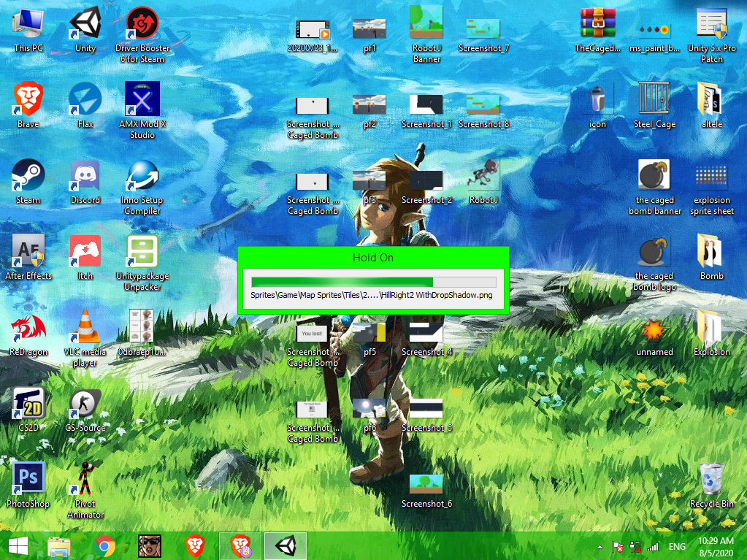The image size is (747, 560).
Task: Open Driver Booster 6 for Steam
Action: coord(142,35)
